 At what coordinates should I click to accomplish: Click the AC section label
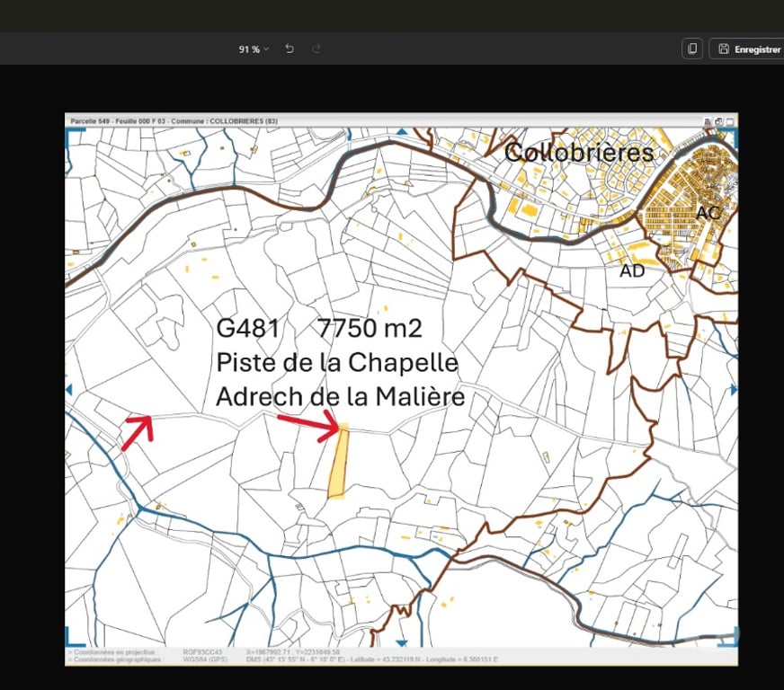tap(708, 213)
